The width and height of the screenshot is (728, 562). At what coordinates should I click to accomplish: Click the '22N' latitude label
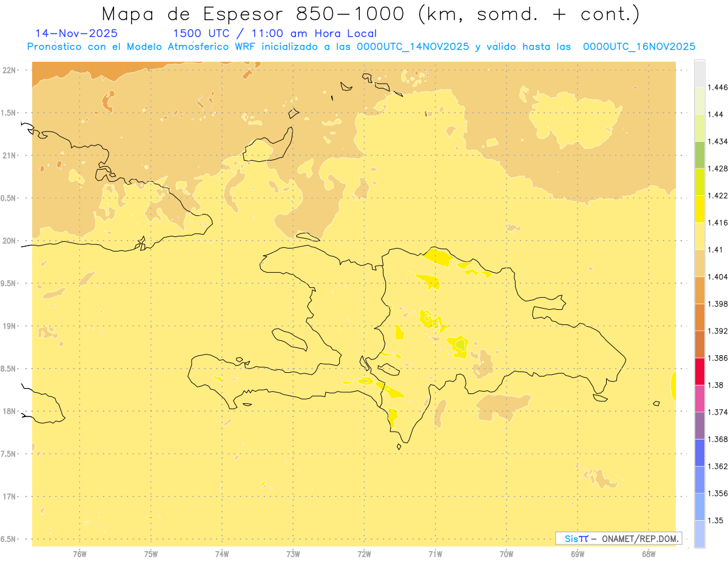[9, 70]
